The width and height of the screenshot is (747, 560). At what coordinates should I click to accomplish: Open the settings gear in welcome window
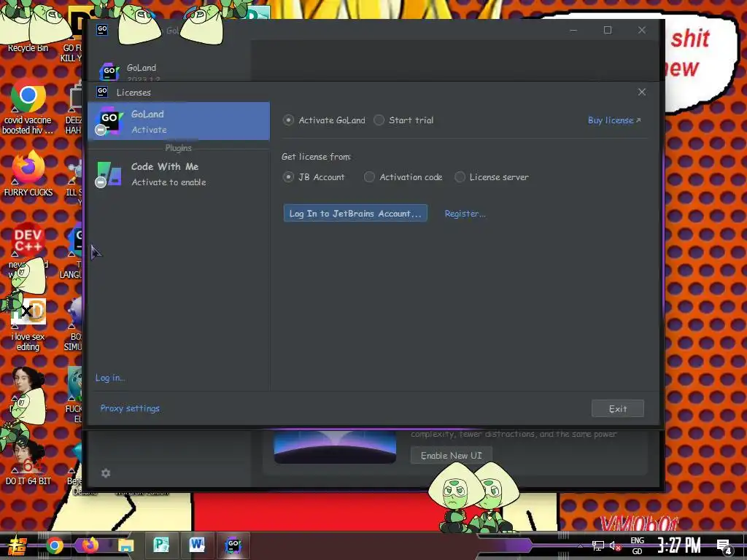pyautogui.click(x=106, y=472)
